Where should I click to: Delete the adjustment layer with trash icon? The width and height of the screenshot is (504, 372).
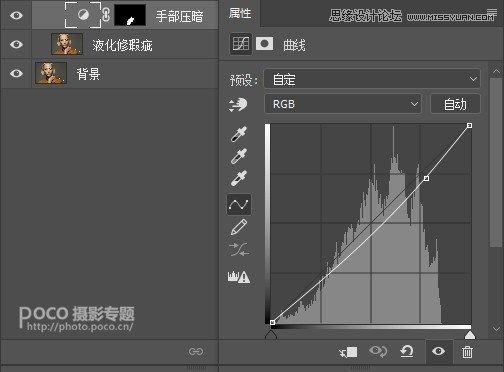[467, 352]
